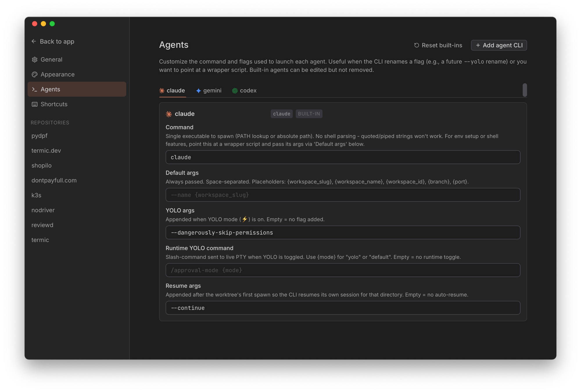
Task: Click the lightning bolt YOLO icon
Action: pyautogui.click(x=245, y=219)
